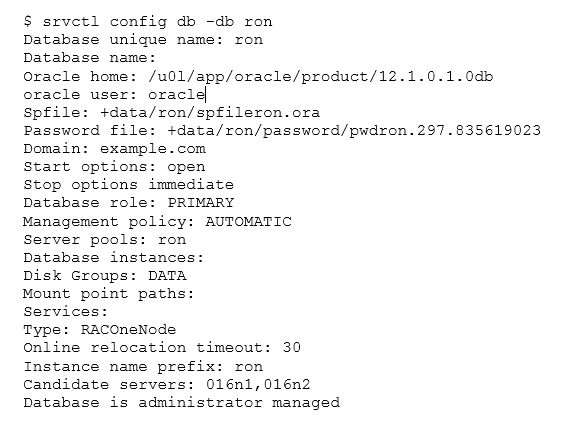Viewport: 563px width, 431px height.
Task: Click the Database unique name line
Action: (x=143, y=40)
